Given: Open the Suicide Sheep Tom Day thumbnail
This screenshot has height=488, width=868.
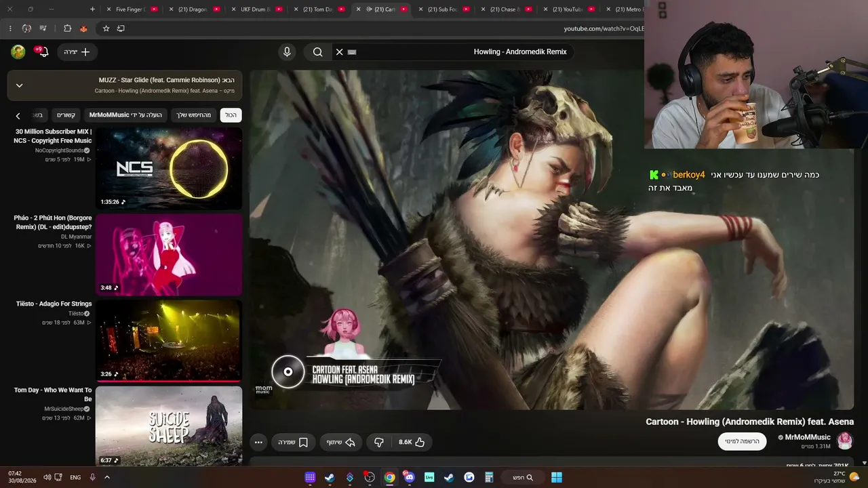Looking at the screenshot, I should click(169, 427).
